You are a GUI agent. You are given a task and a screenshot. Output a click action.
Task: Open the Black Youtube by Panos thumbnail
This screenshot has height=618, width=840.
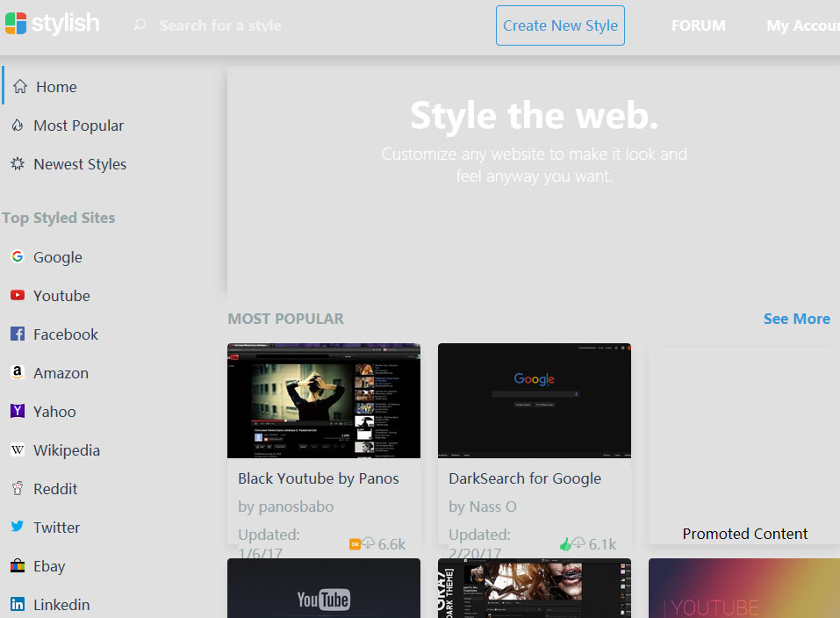[324, 400]
